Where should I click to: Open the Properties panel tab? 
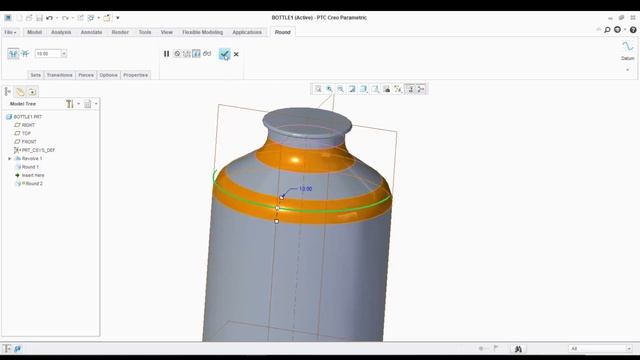click(136, 75)
